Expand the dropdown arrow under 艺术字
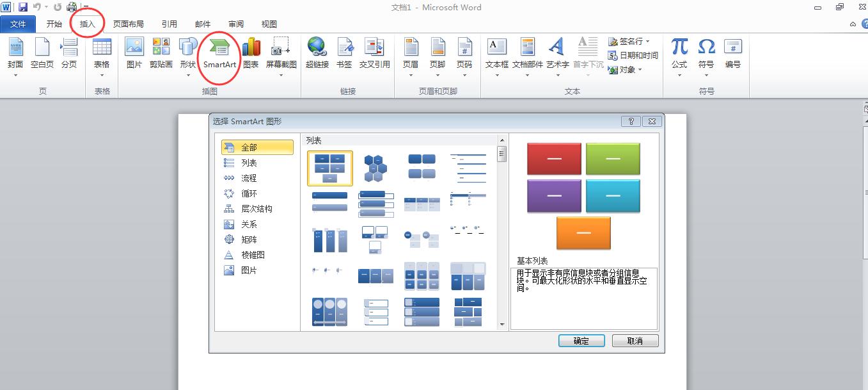Screen dimensions: 868x390 coord(557,75)
